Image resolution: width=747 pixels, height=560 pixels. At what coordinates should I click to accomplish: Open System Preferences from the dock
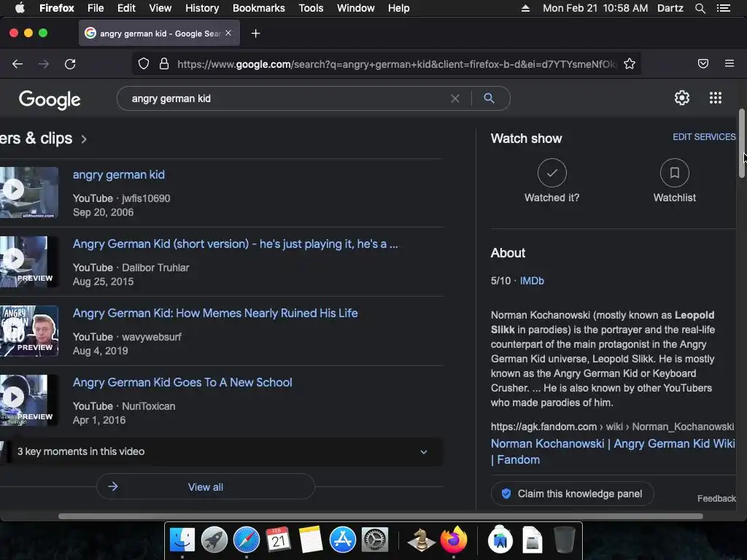[x=375, y=540]
